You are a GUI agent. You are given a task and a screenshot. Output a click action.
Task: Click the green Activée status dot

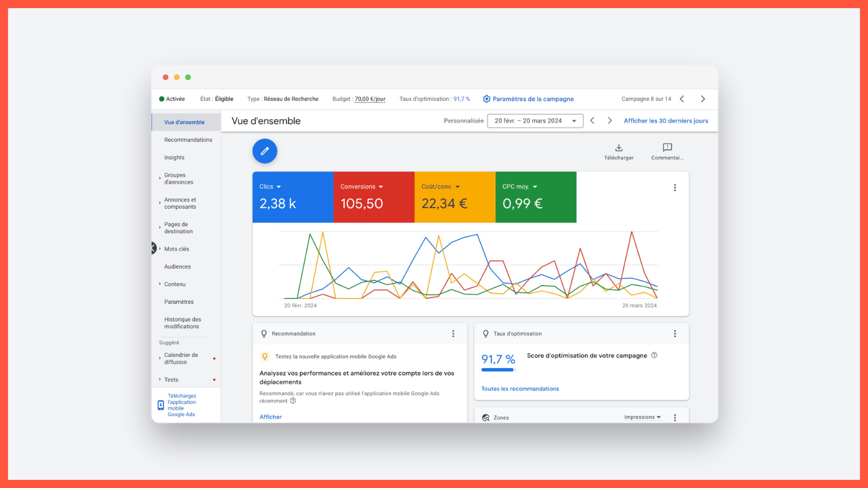pos(162,99)
